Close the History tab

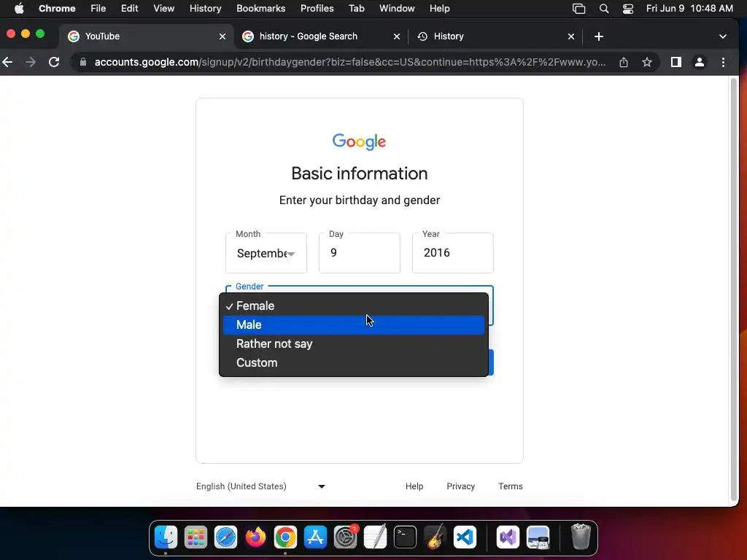[x=570, y=36]
